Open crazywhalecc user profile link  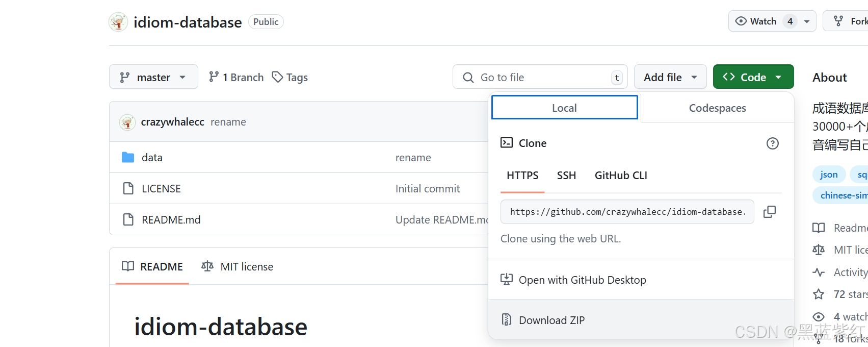pyautogui.click(x=172, y=122)
